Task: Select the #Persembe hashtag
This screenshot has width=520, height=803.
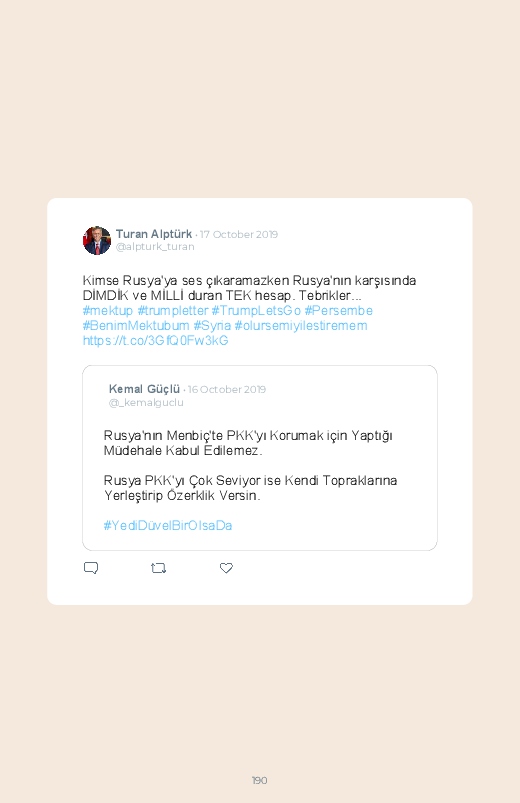Action: 339,311
